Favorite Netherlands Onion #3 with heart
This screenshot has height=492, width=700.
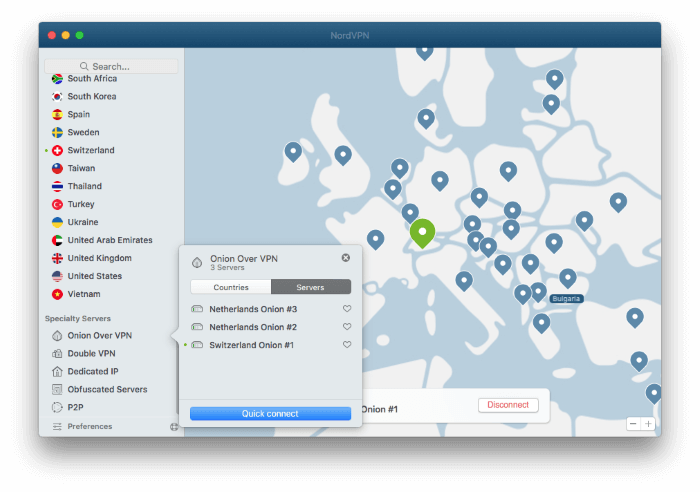click(x=347, y=309)
